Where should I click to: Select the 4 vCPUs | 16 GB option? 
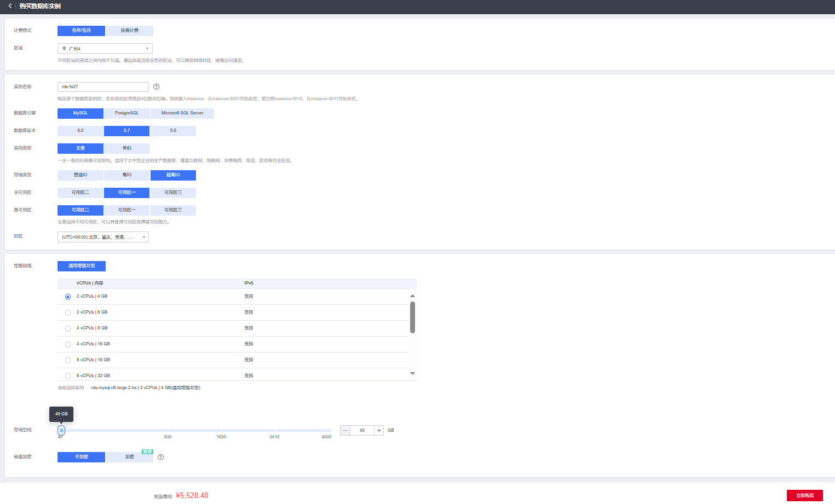pos(68,344)
